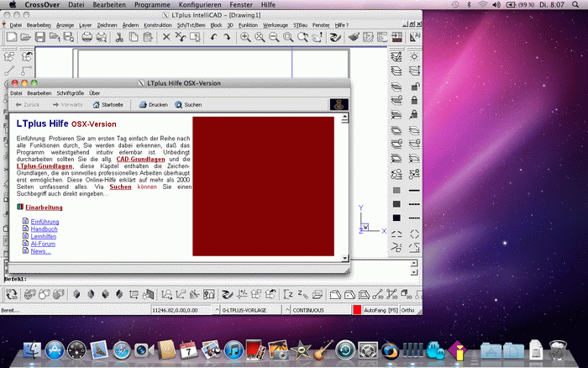Open the Über menu in help window
Viewport: 588px width, 368px height.
(94, 93)
